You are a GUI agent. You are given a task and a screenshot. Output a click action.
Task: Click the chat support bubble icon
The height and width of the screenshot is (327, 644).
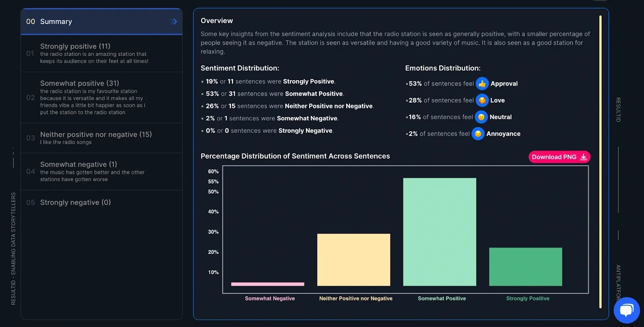[626, 310]
